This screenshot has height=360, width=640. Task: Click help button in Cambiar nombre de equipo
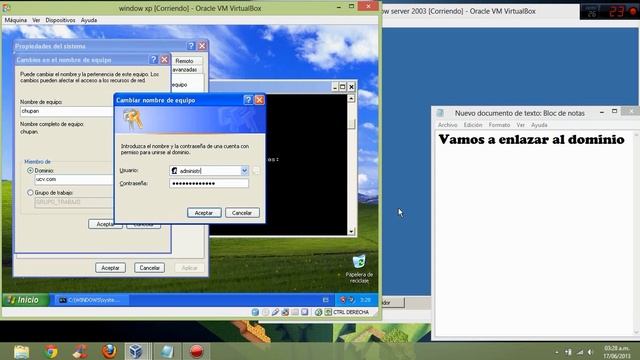248,100
